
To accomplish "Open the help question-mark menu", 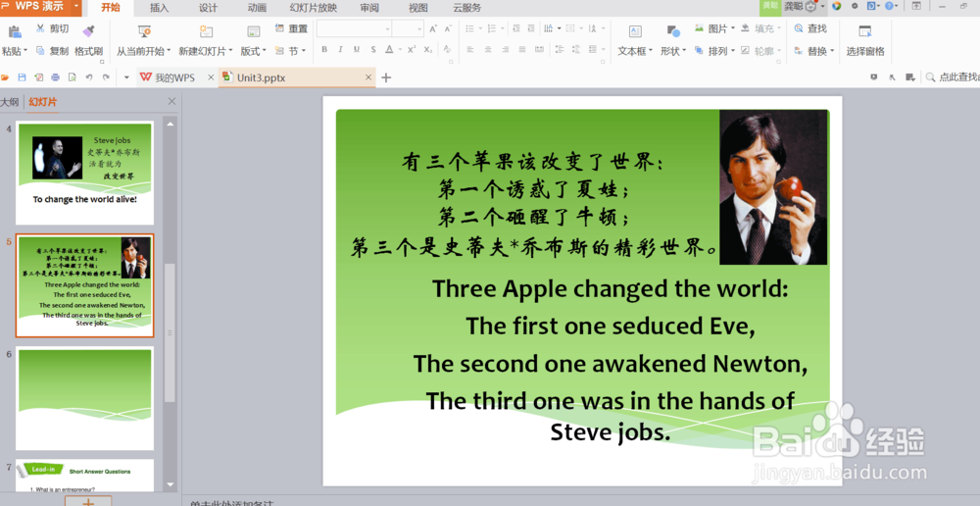I will click(889, 6).
